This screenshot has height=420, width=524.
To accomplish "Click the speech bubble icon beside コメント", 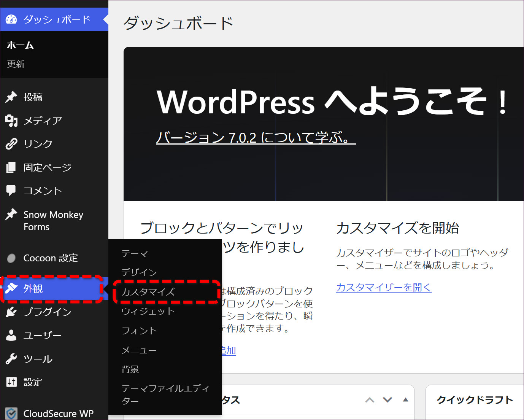I will coord(11,191).
